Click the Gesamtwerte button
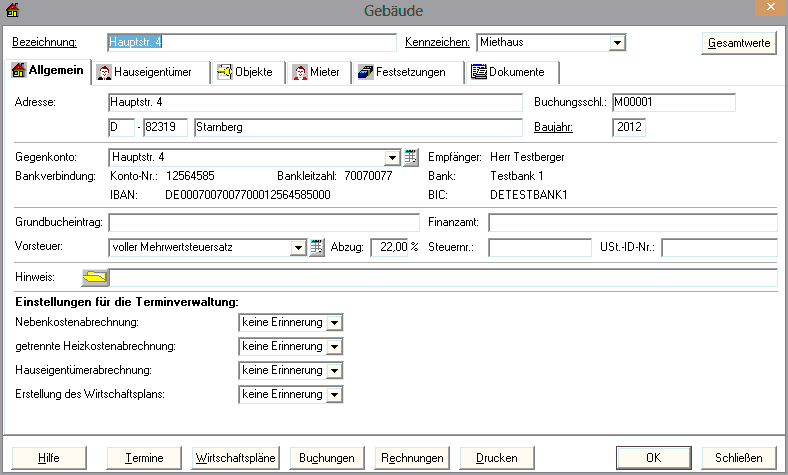The height and width of the screenshot is (475, 788). click(738, 43)
